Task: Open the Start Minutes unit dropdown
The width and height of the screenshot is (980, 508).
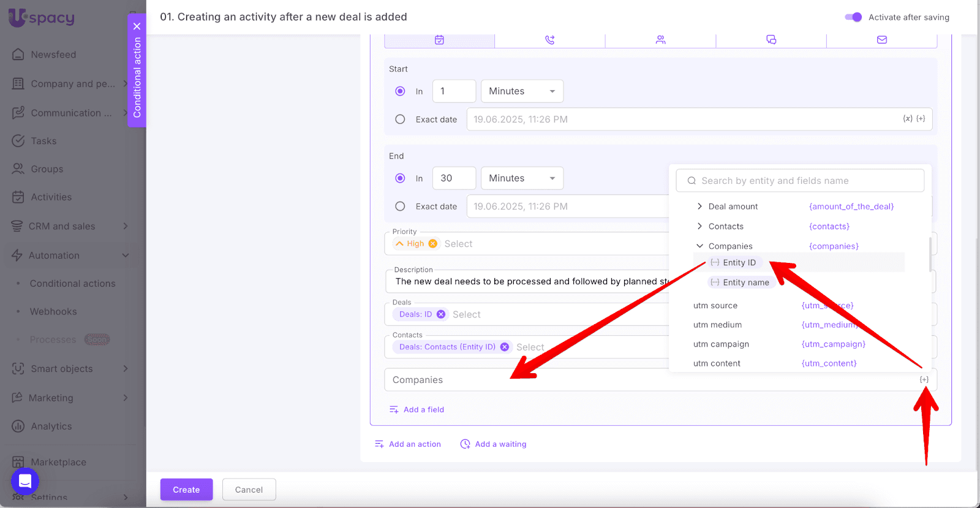Action: (522, 91)
